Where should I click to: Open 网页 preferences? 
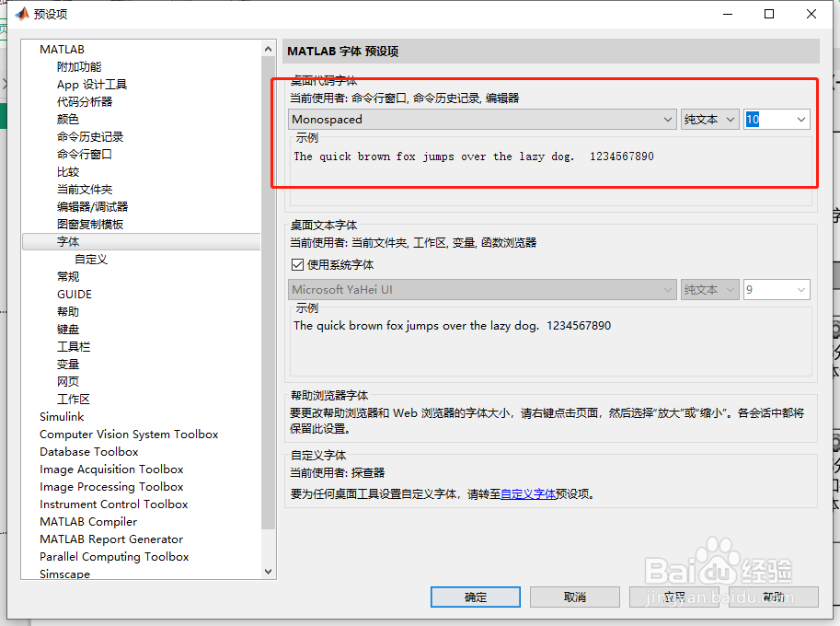[x=68, y=382]
